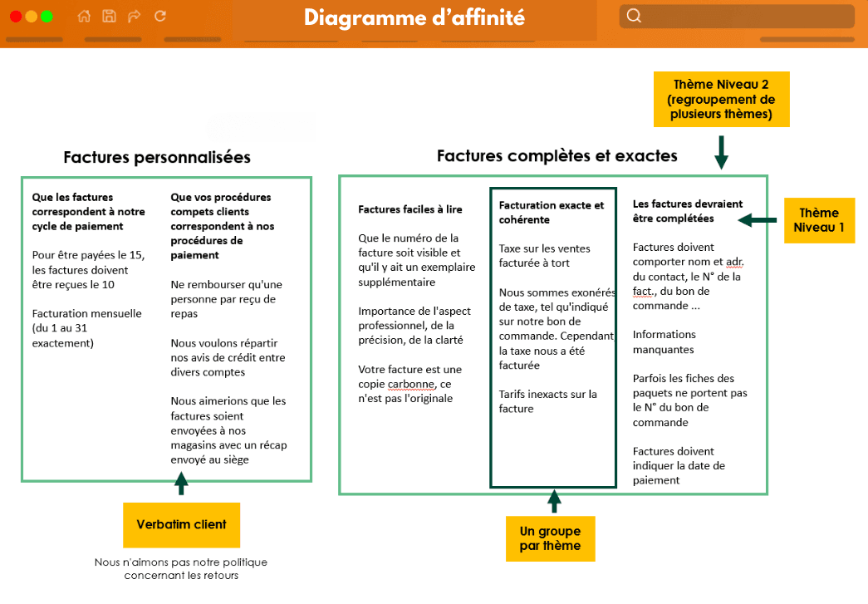
Task: Select the yellow Verbatim client label
Action: [x=181, y=525]
